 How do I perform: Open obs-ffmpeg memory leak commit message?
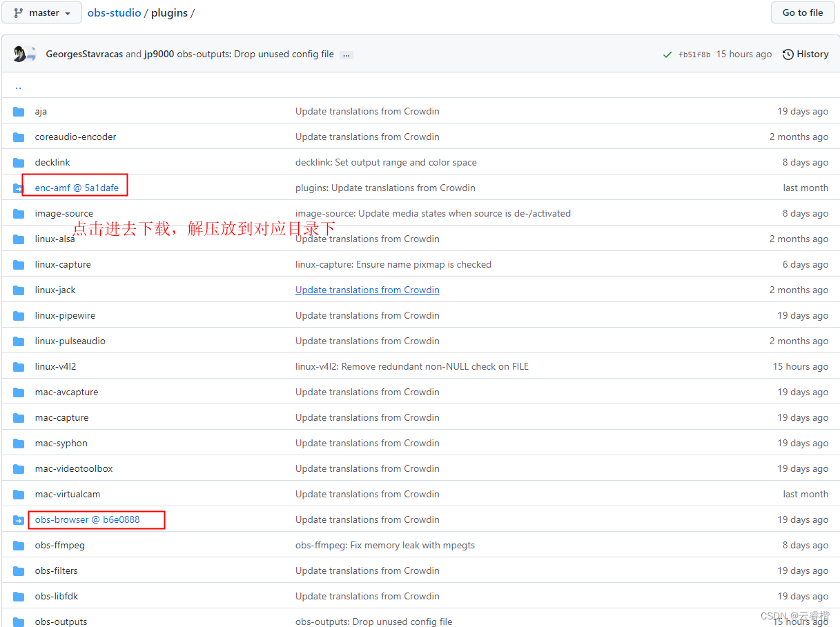(x=385, y=546)
